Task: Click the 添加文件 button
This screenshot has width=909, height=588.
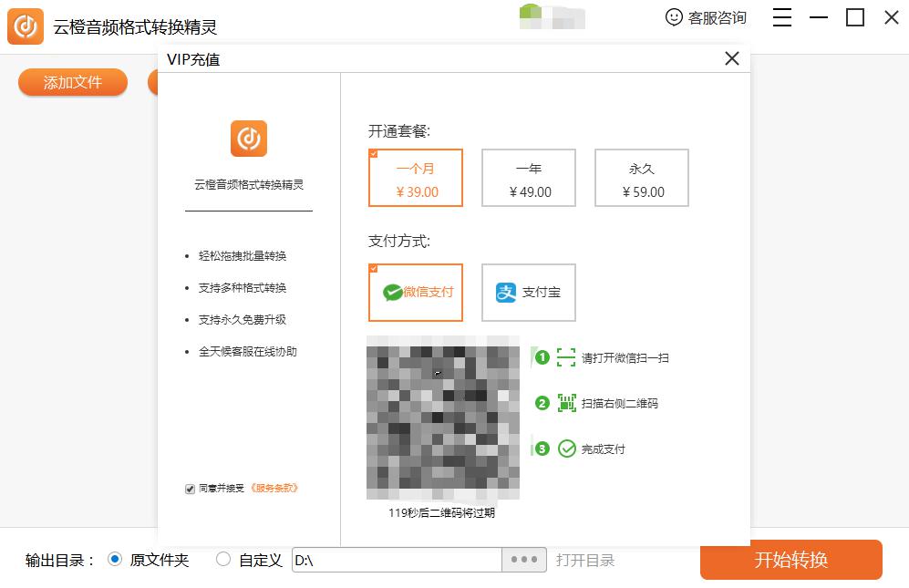Action: point(73,82)
